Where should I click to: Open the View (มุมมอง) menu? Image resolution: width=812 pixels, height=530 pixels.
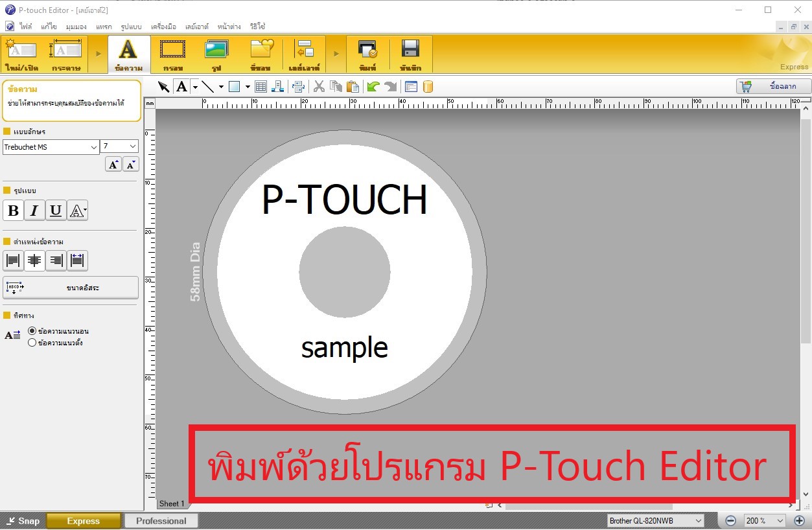coord(76,27)
